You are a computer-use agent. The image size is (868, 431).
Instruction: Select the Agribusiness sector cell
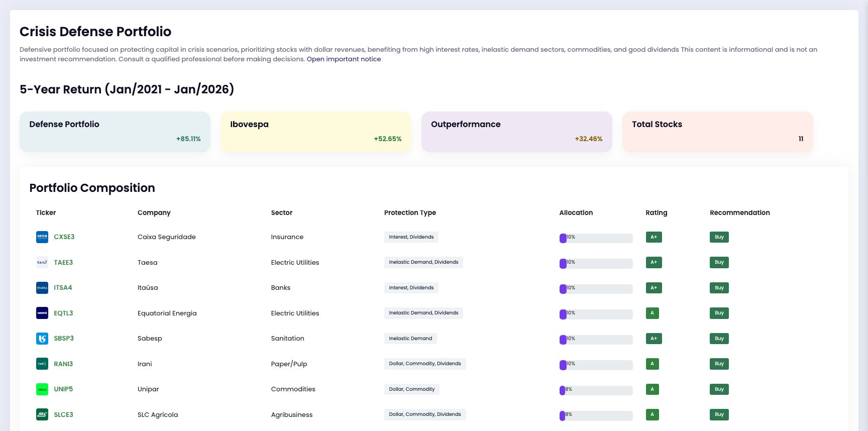click(292, 415)
